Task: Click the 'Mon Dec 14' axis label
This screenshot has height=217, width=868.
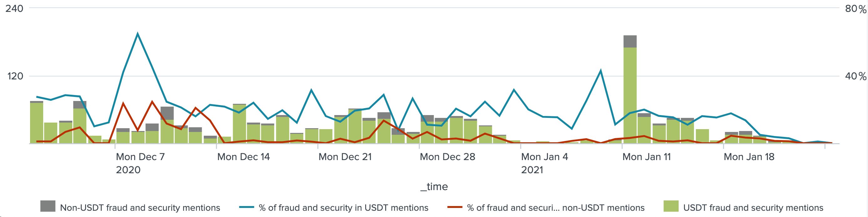Action: pos(243,157)
